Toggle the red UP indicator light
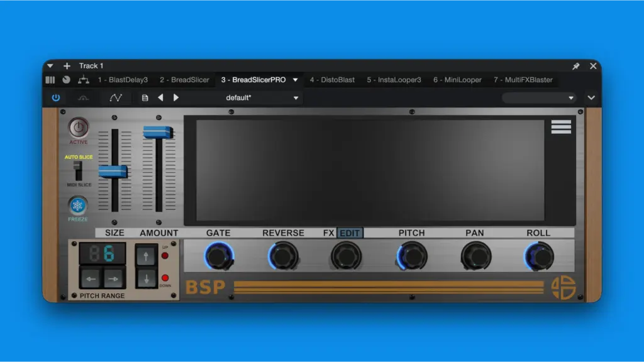The height and width of the screenshot is (362, 644). point(165,256)
